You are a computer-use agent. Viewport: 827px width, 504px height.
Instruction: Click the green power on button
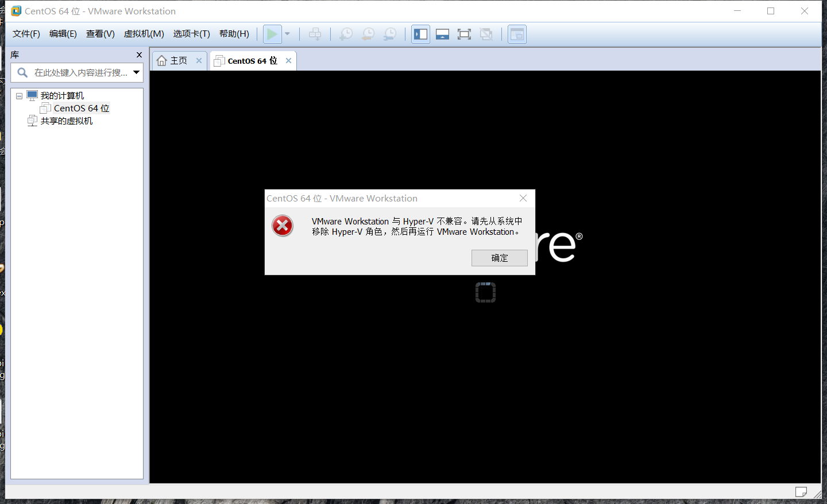(x=272, y=34)
